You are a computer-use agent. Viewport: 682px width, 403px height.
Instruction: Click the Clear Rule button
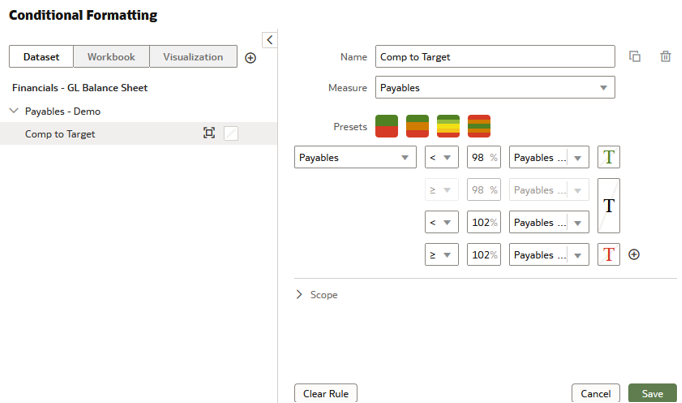[x=326, y=393]
